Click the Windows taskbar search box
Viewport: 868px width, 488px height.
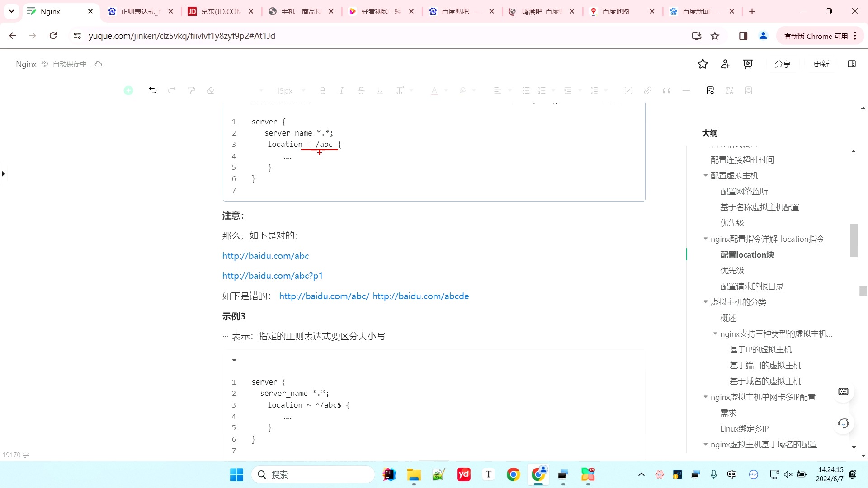[x=313, y=474]
